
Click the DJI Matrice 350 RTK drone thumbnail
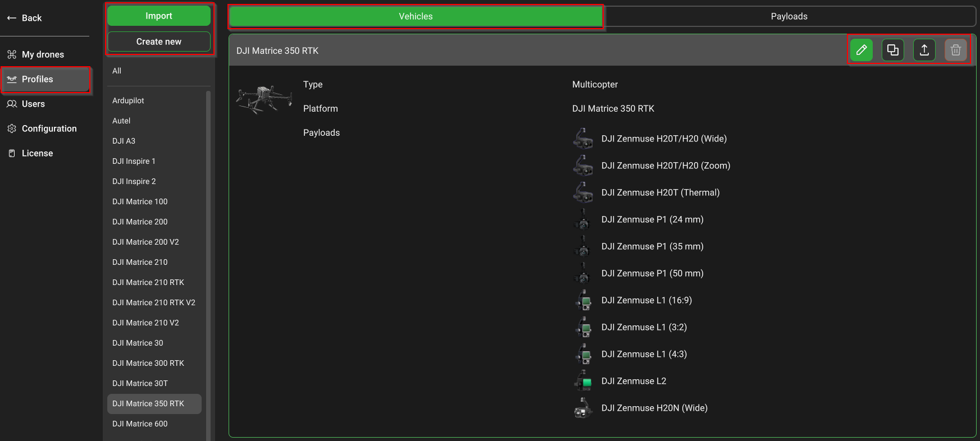click(x=264, y=99)
